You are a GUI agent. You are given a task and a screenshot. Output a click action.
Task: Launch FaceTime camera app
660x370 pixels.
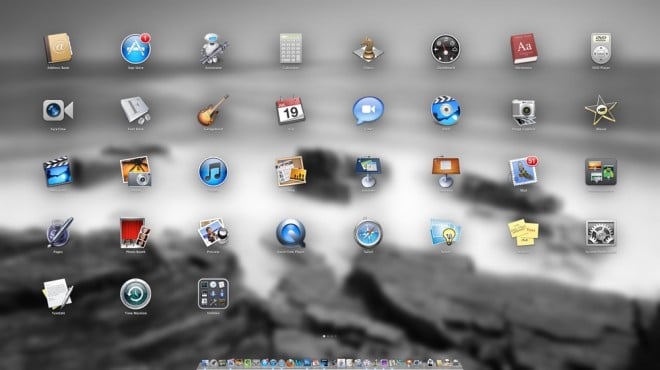58,110
